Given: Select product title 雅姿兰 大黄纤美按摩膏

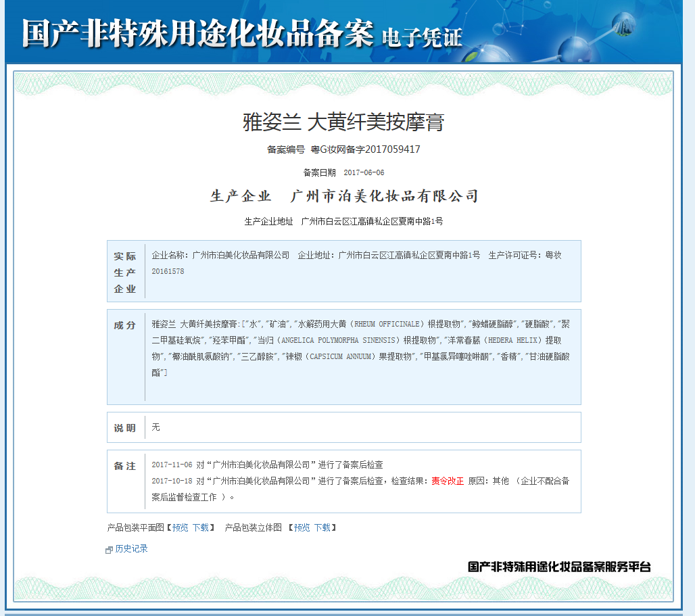Looking at the screenshot, I should pyautogui.click(x=343, y=122).
